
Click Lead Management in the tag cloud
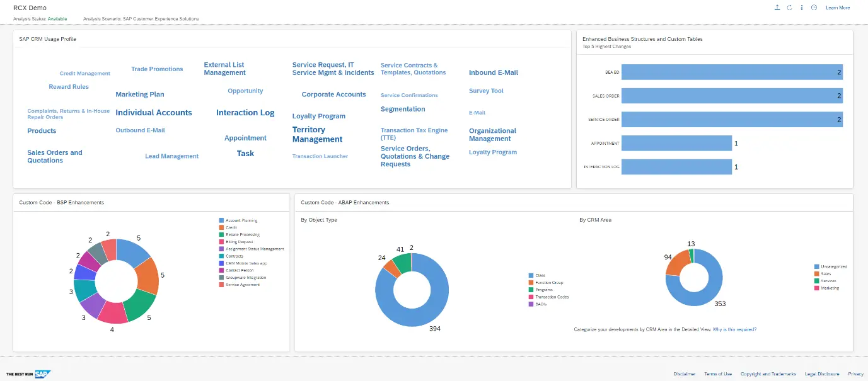coord(171,156)
